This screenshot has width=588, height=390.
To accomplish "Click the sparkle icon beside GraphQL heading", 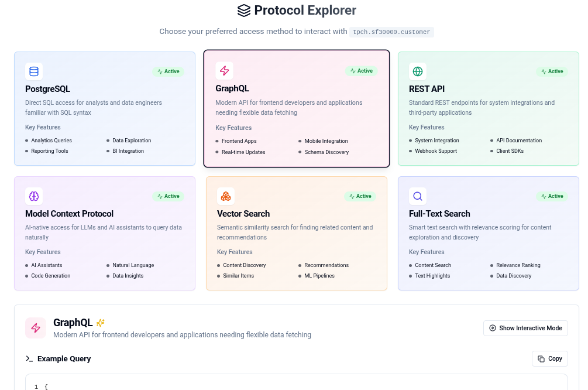I will click(x=101, y=323).
